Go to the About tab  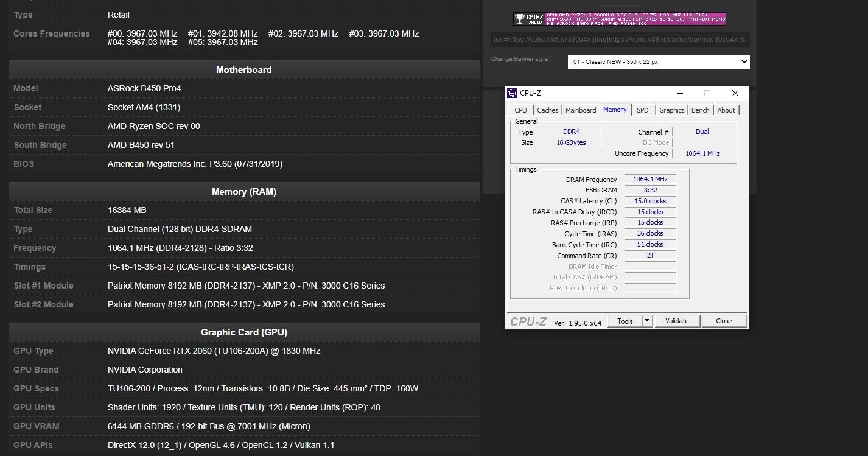click(726, 110)
